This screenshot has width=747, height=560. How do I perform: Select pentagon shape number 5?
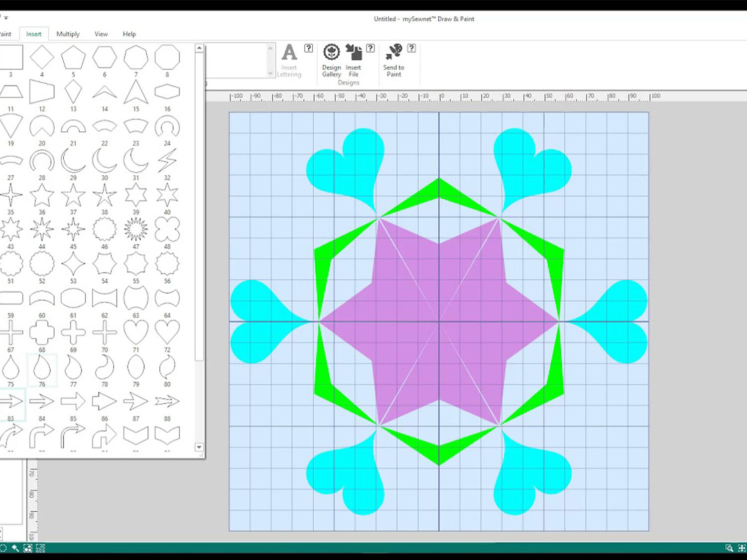[x=73, y=57]
